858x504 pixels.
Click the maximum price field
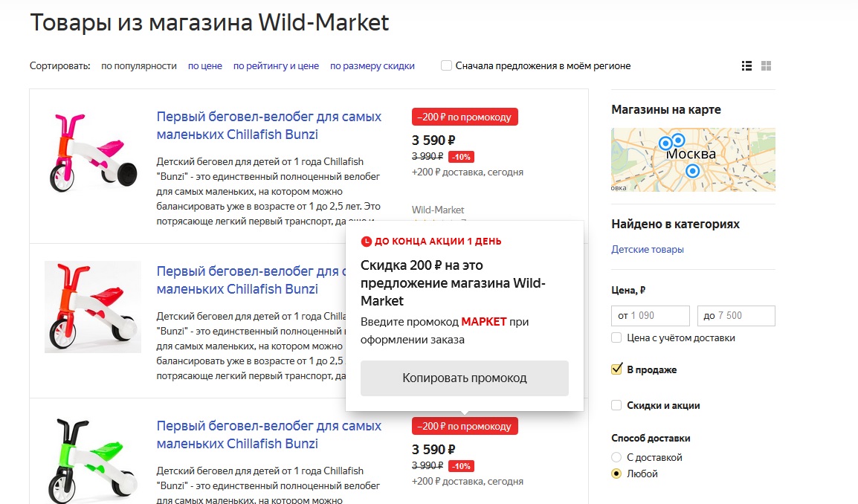(x=736, y=316)
